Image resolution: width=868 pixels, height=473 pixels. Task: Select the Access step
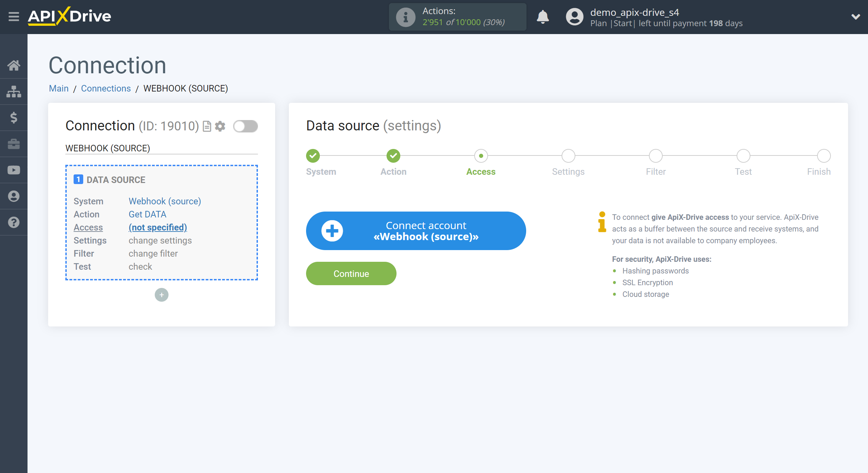tap(481, 156)
